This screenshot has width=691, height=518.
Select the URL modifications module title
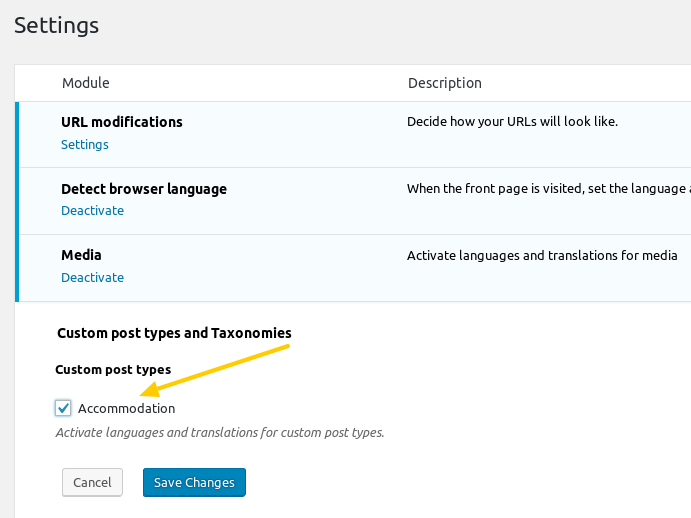pos(121,122)
